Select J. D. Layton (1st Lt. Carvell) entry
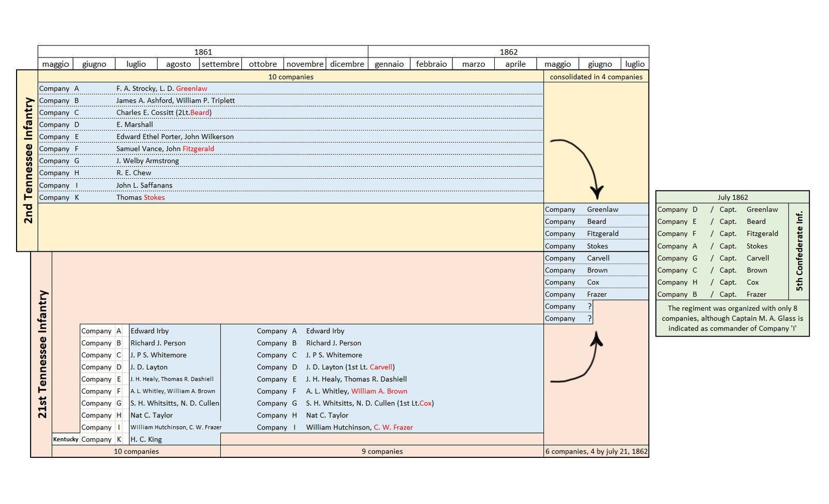The height and width of the screenshot is (504, 829). [350, 367]
